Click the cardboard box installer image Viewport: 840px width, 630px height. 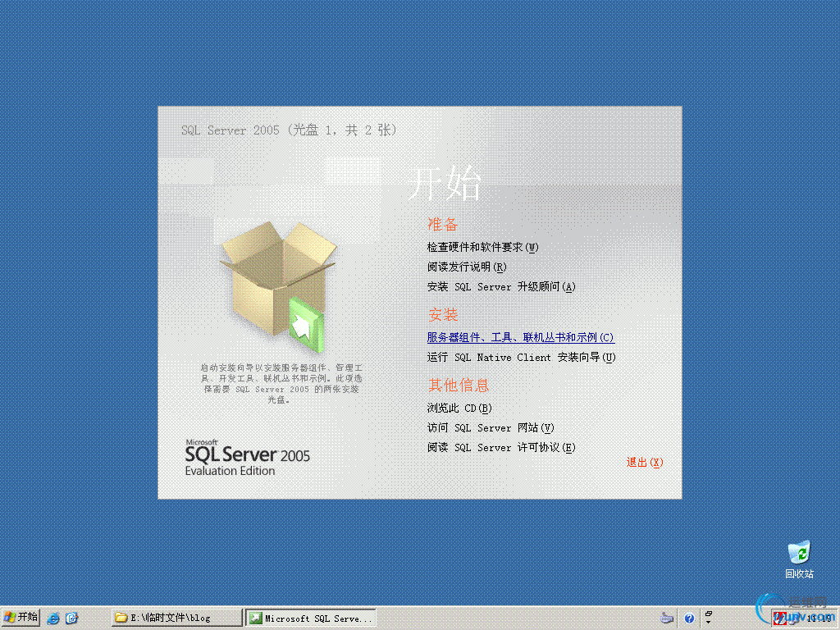tap(278, 286)
